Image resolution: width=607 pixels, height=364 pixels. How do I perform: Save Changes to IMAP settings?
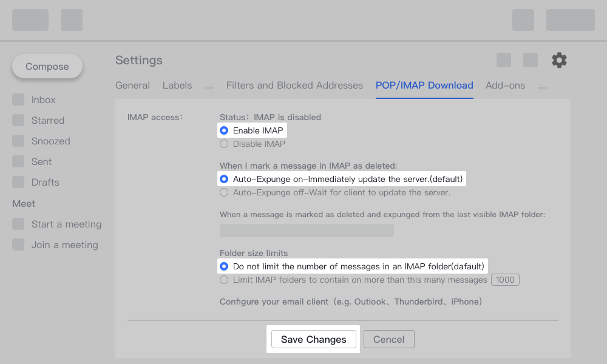[313, 339]
